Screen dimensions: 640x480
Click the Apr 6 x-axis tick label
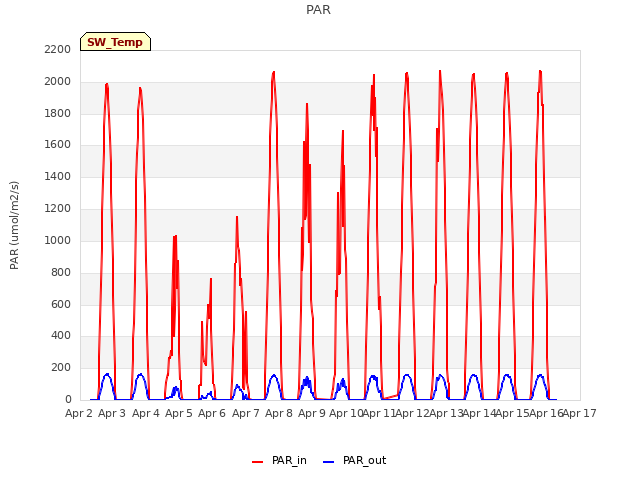tap(212, 413)
